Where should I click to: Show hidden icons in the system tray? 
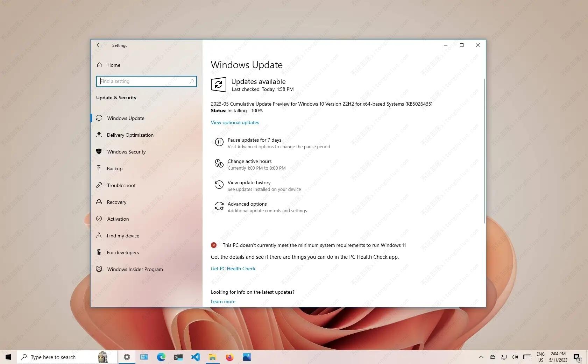coord(481,357)
